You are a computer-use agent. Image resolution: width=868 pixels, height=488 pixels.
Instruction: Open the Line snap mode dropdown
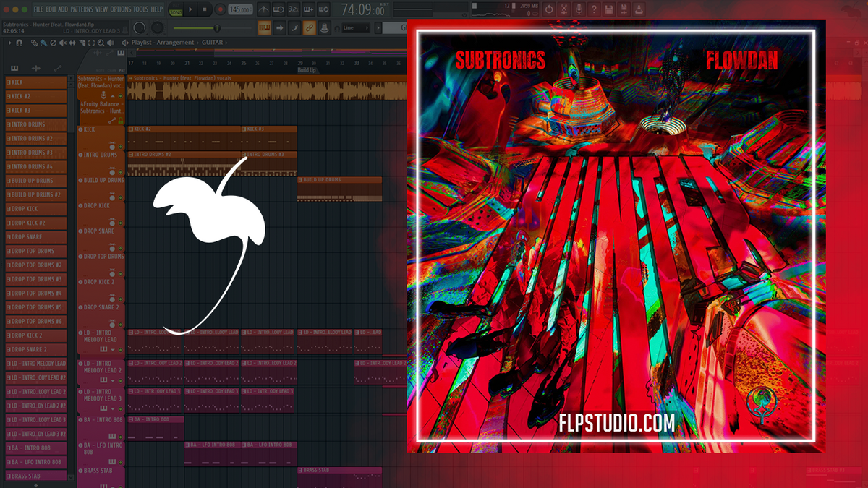pyautogui.click(x=356, y=28)
